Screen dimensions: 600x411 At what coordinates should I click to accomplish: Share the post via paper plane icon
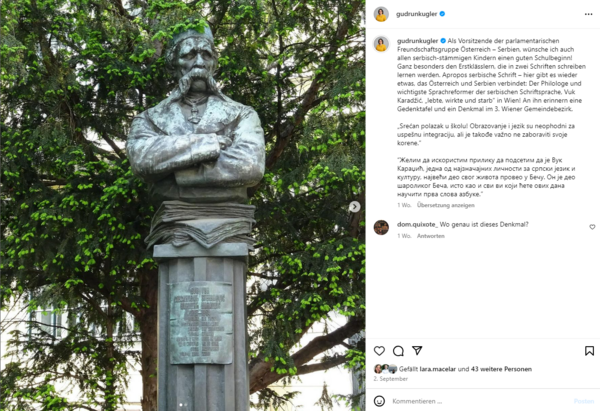417,350
